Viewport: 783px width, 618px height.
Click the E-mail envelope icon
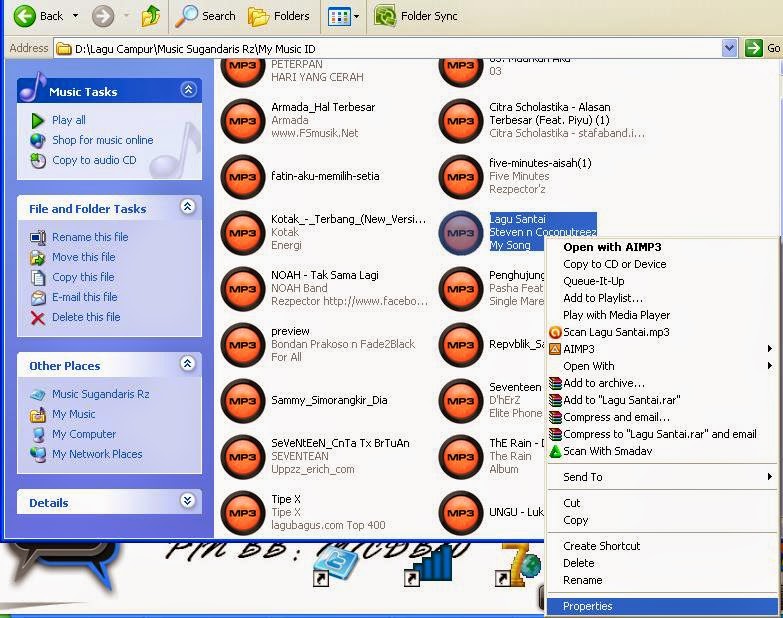pos(38,298)
